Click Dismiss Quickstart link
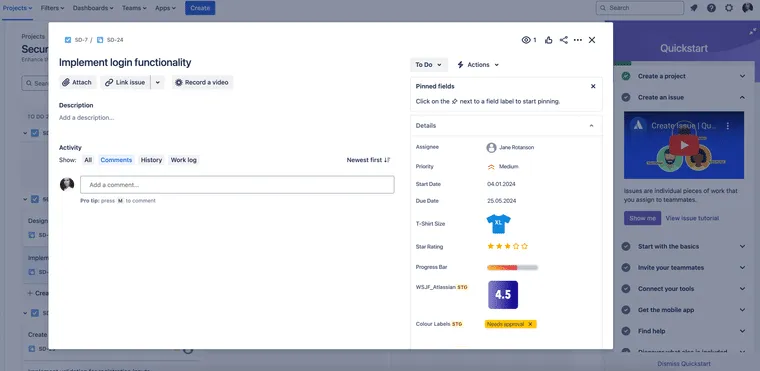 pos(684,364)
